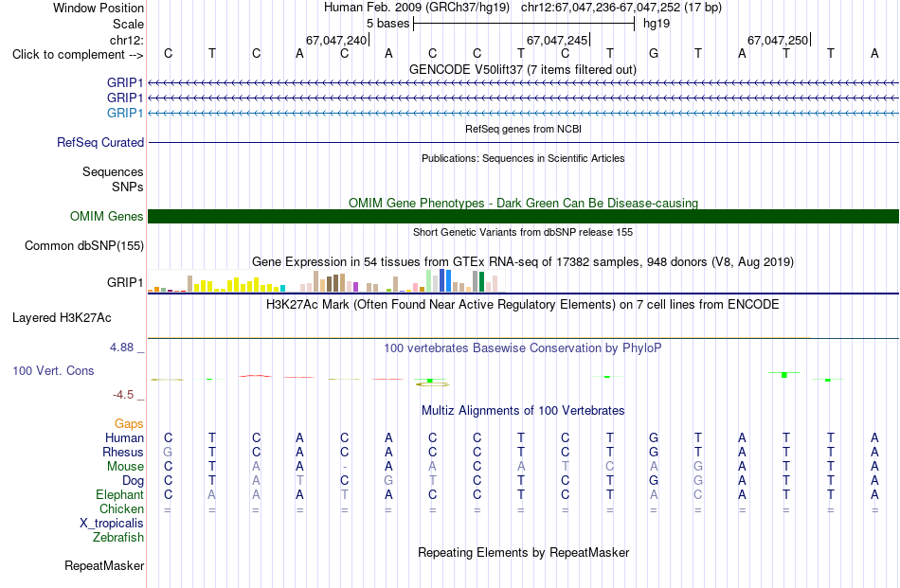
Task: Click the 4.88 upper PhyloP scale value
Action: pos(121,347)
